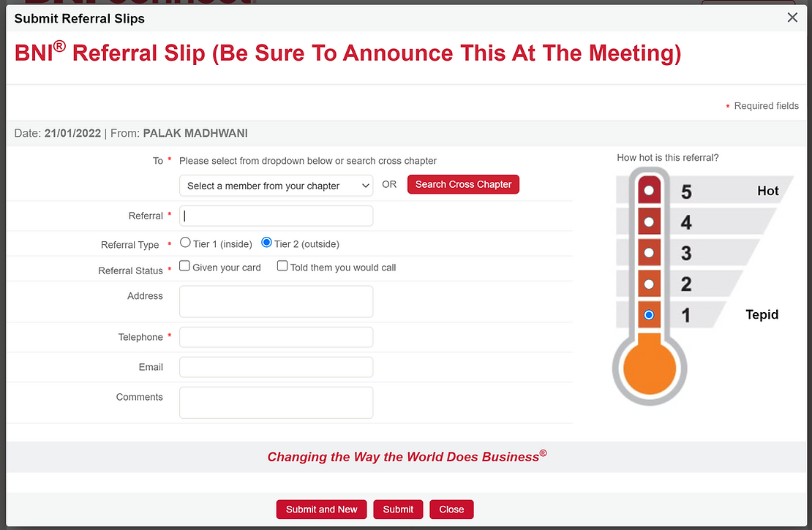Submit the referral slip
Image resolution: width=812 pixels, height=530 pixels.
[398, 510]
